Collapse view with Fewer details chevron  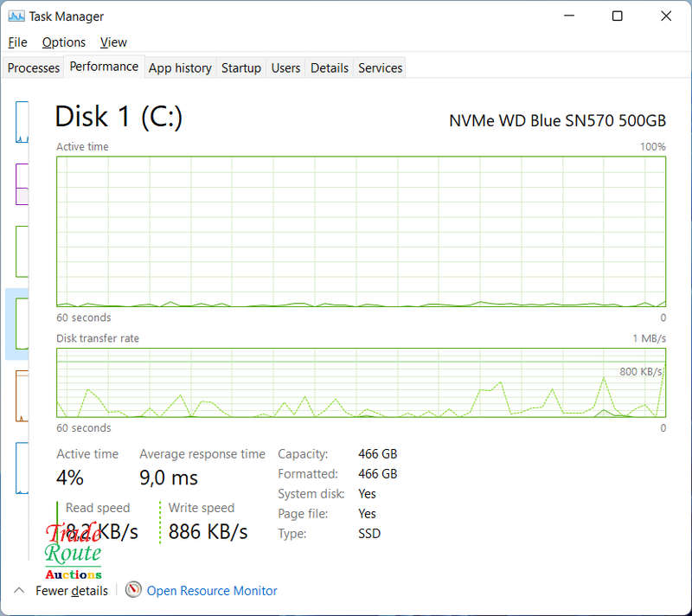[x=19, y=590]
